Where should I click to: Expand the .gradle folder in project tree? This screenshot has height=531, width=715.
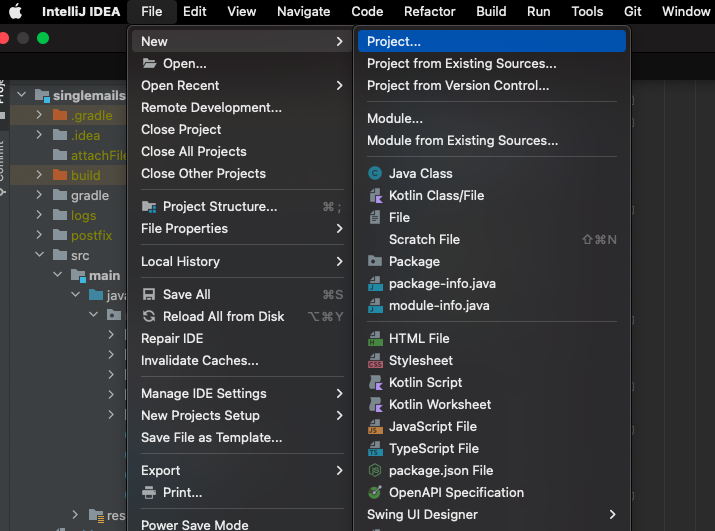[39, 115]
